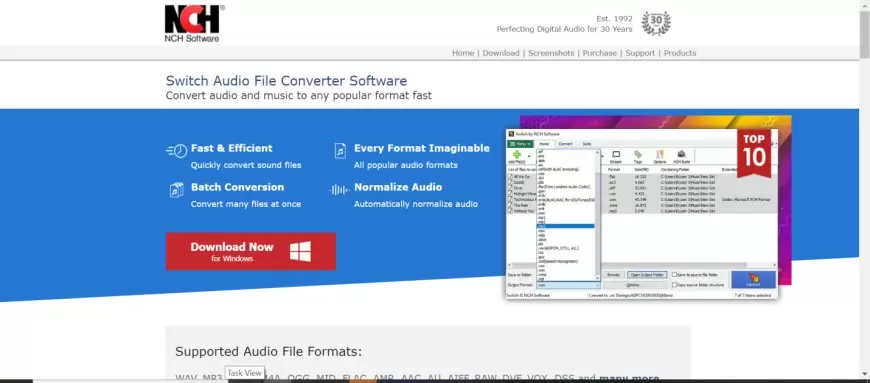
Task: Choose .txt (speech recognition) format entry
Action: [558, 261]
